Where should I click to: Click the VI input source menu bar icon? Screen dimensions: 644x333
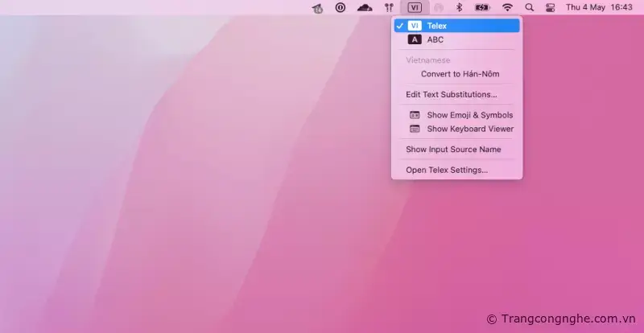tap(414, 7)
